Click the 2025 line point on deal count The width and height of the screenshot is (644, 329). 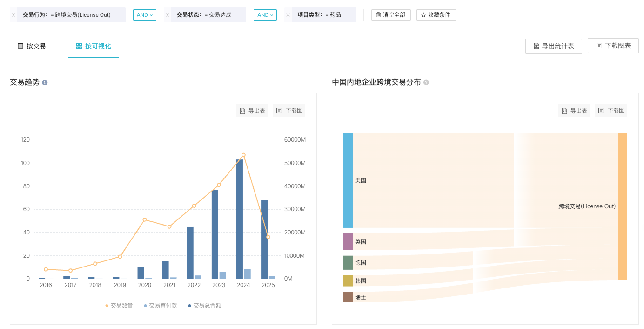point(268,237)
